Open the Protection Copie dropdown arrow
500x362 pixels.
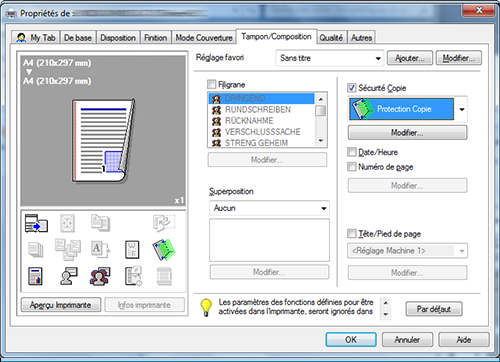(462, 109)
